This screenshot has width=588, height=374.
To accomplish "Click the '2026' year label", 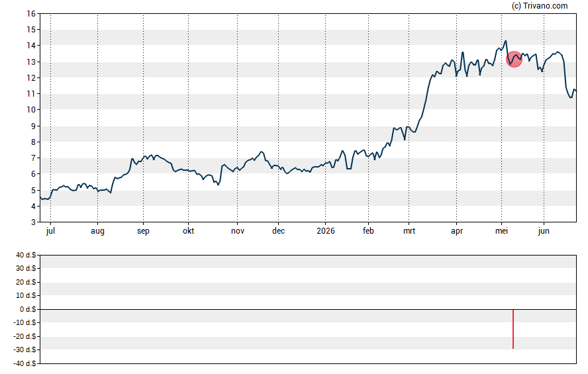I will (x=326, y=231).
